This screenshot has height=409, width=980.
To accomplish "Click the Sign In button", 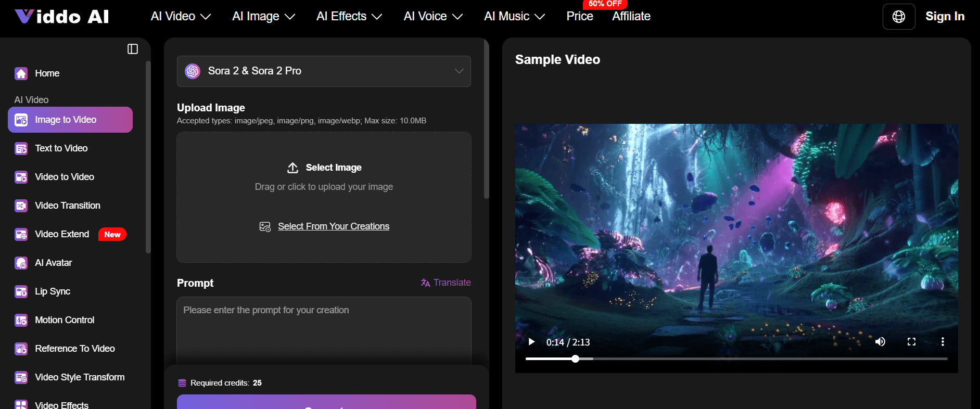I will click(x=945, y=17).
